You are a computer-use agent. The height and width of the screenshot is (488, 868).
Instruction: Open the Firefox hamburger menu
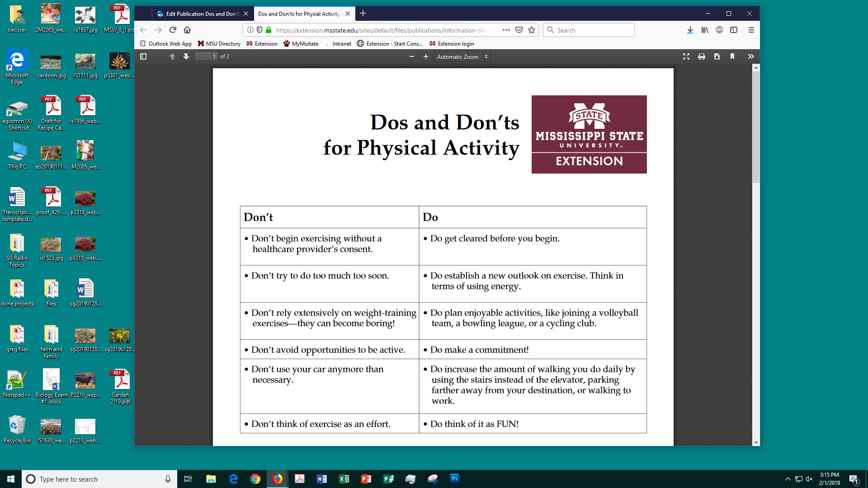(751, 30)
